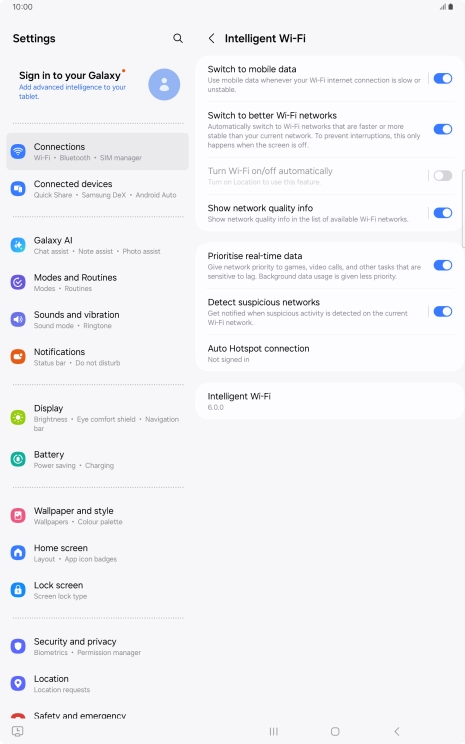Open the settings search magnifier icon
The height and width of the screenshot is (744, 465).
coord(178,38)
